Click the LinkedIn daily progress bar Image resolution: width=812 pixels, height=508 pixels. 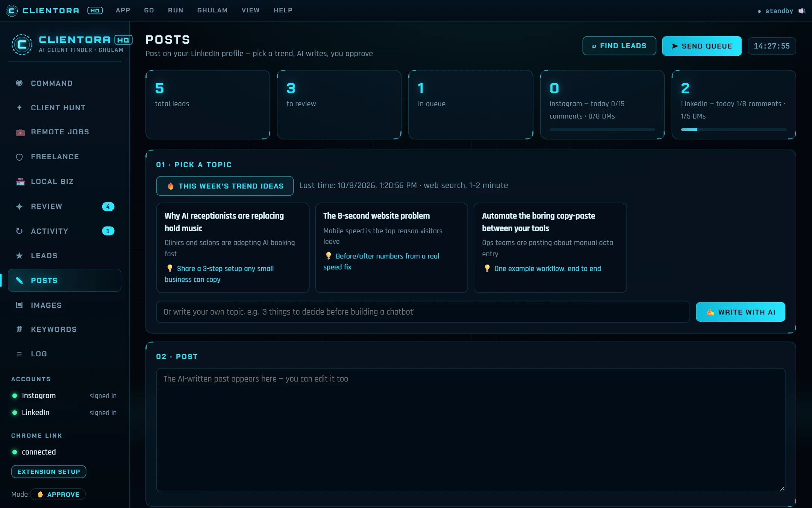click(x=733, y=129)
